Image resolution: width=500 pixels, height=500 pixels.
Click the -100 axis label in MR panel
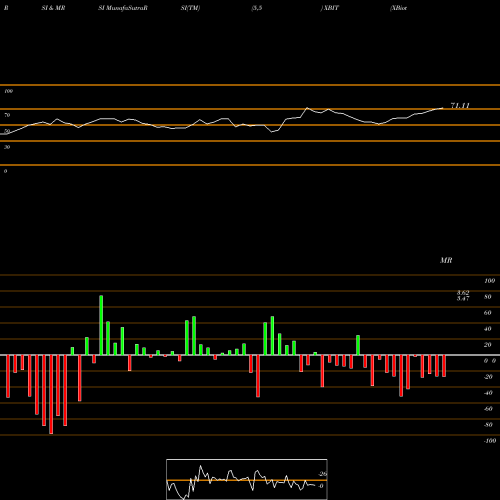[490, 441]
